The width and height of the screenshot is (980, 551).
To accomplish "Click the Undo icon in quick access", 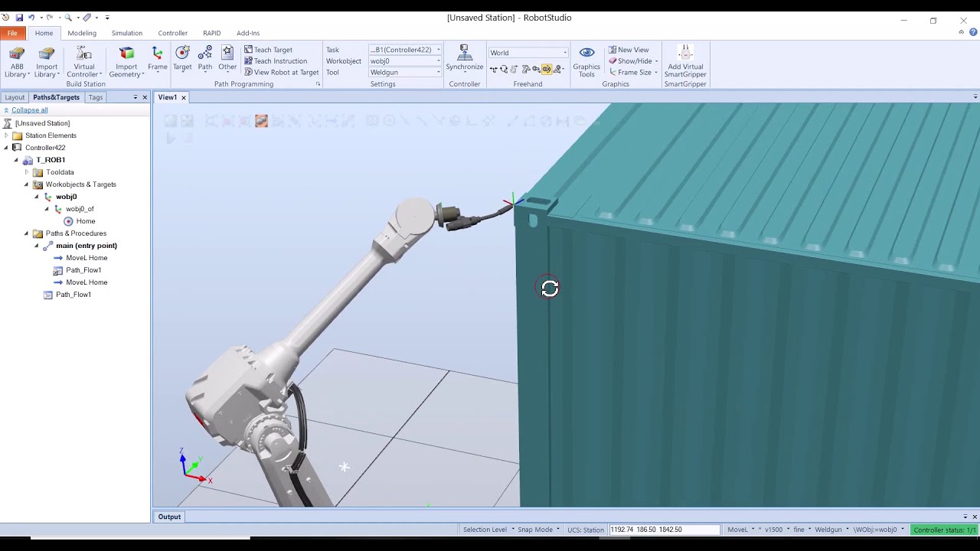I will click(31, 17).
